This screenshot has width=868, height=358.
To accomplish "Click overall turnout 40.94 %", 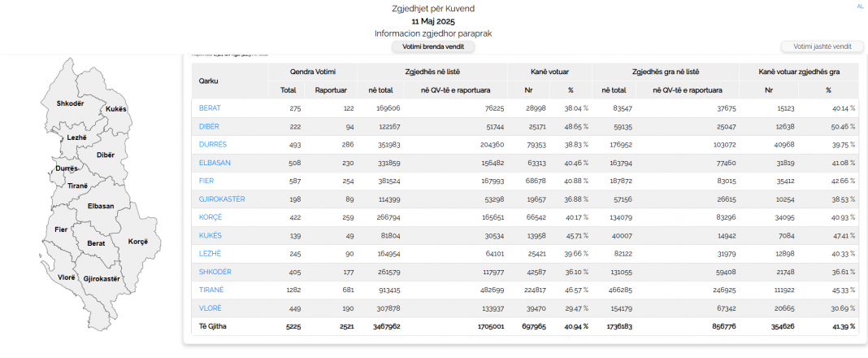I will (575, 326).
